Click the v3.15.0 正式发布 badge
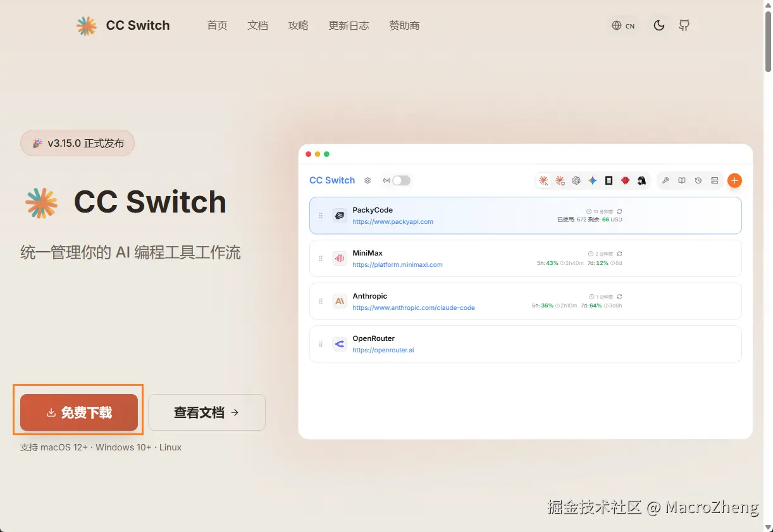The image size is (773, 532). [78, 143]
